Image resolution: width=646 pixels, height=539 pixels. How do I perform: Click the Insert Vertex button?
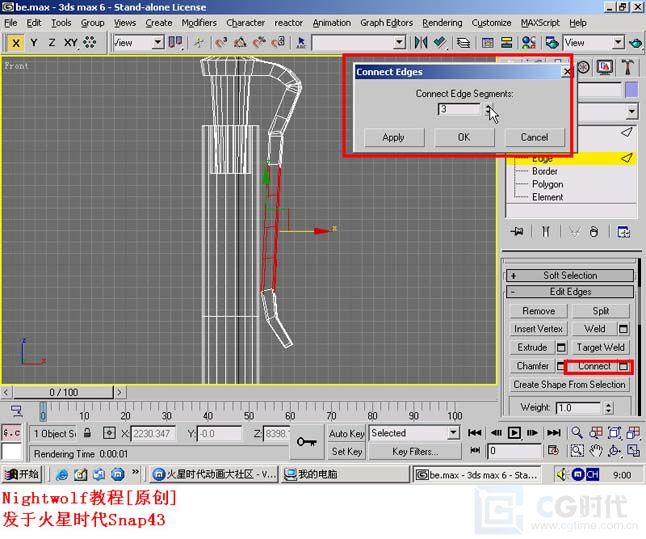point(538,329)
